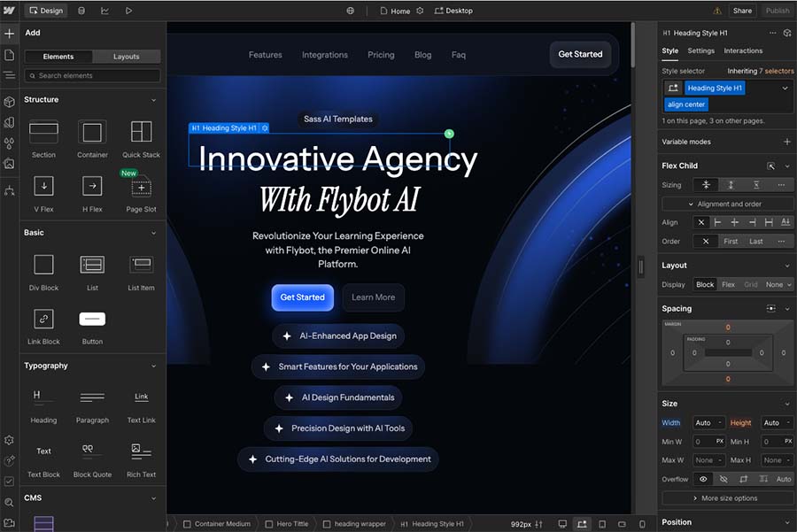
Task: Collapse the CMS section
Action: tap(153, 498)
